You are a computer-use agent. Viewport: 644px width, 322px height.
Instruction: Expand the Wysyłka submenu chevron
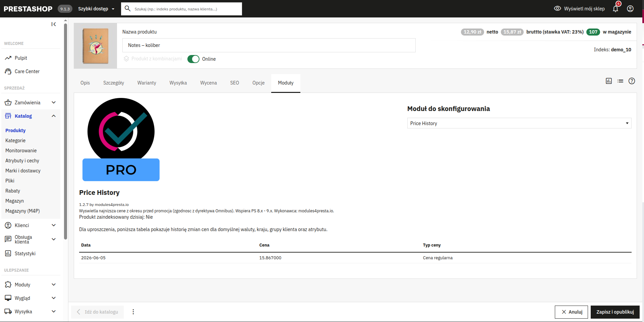[54, 312]
